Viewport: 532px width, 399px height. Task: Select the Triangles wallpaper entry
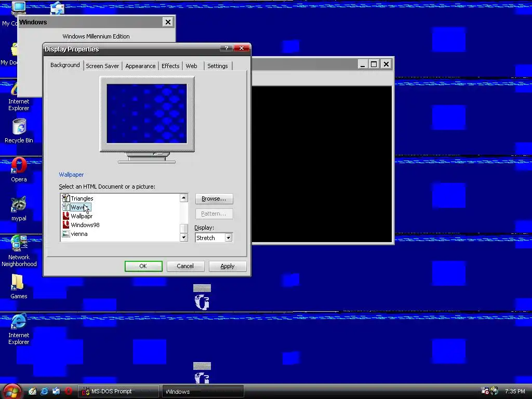[x=78, y=198]
